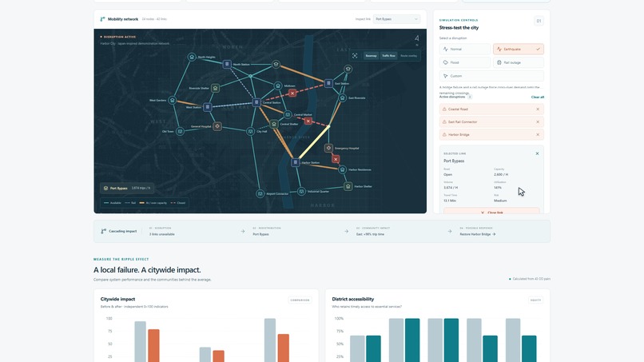Select the Central Shelter node
The height and width of the screenshot is (362, 644).
[x=274, y=124]
